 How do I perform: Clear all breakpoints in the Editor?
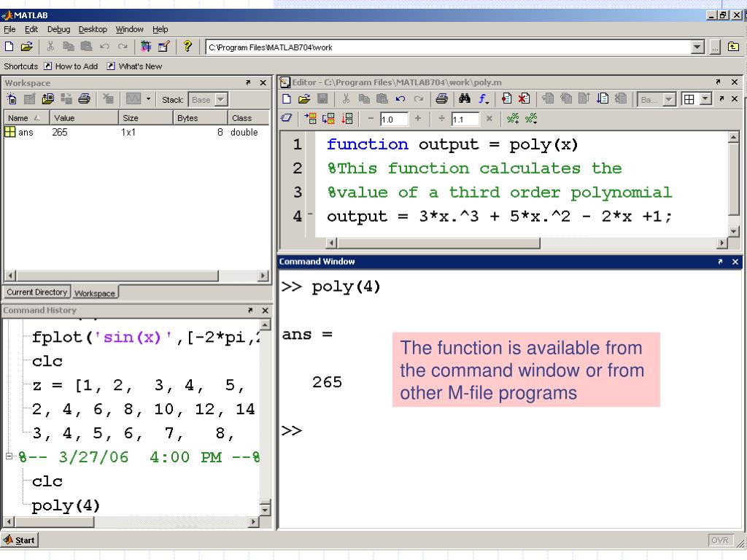pyautogui.click(x=524, y=99)
